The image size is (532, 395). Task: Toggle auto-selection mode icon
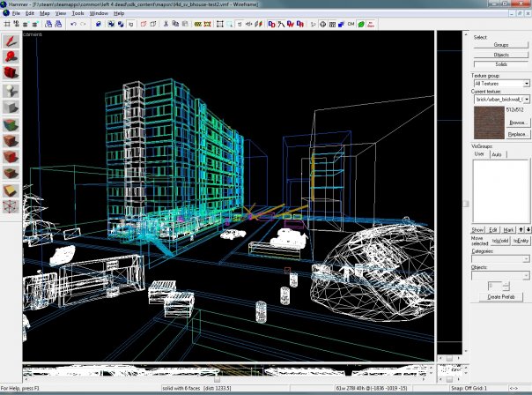point(230,24)
